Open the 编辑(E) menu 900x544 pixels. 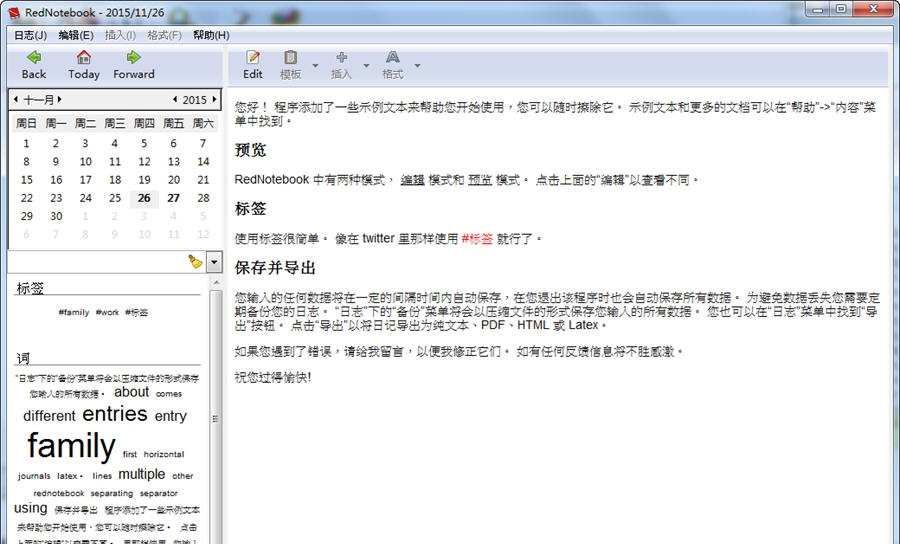[x=76, y=35]
